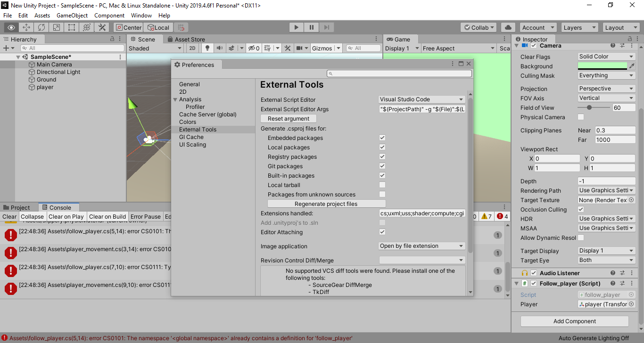Disable Occlusion Culling on the Camera
Image resolution: width=644 pixels, height=343 pixels.
coord(582,209)
